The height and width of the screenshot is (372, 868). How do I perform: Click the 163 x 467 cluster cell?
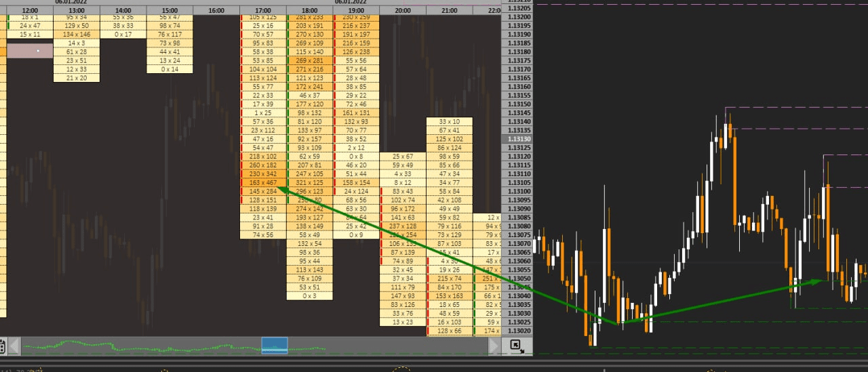click(x=263, y=182)
